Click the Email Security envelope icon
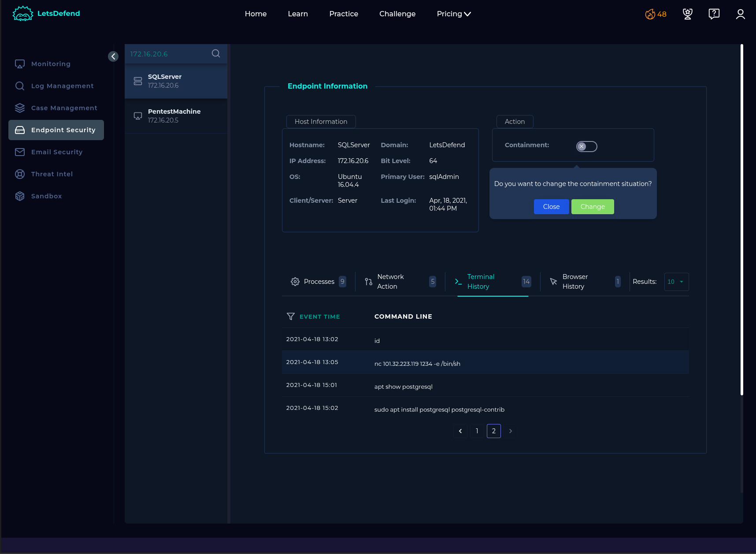The width and height of the screenshot is (756, 554). coord(20,152)
